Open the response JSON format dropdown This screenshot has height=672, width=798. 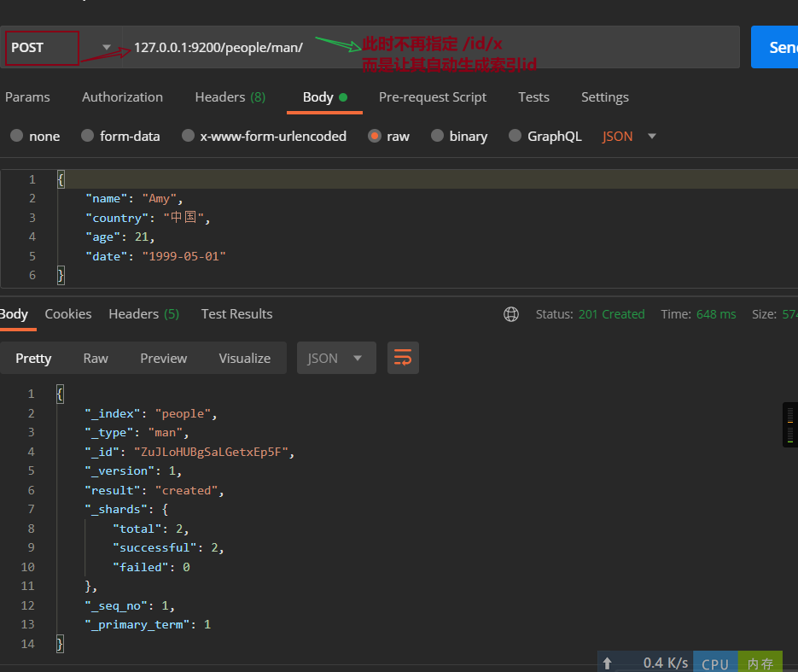point(336,358)
